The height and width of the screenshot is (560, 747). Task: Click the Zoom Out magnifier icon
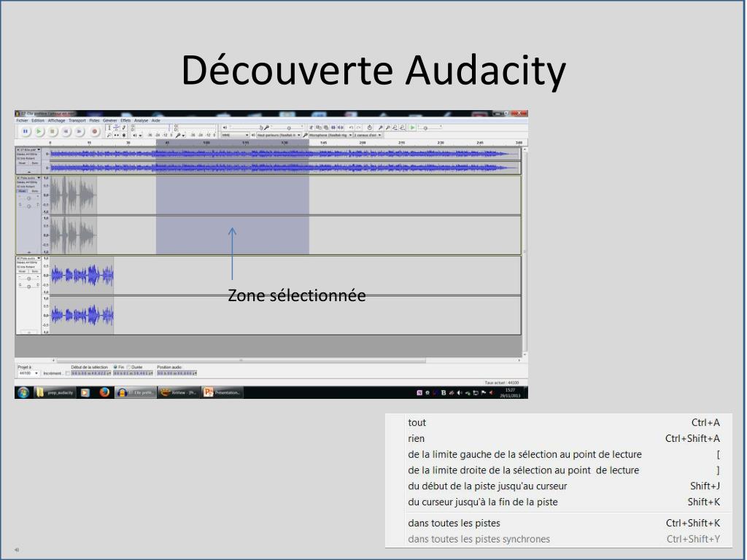tap(388, 128)
